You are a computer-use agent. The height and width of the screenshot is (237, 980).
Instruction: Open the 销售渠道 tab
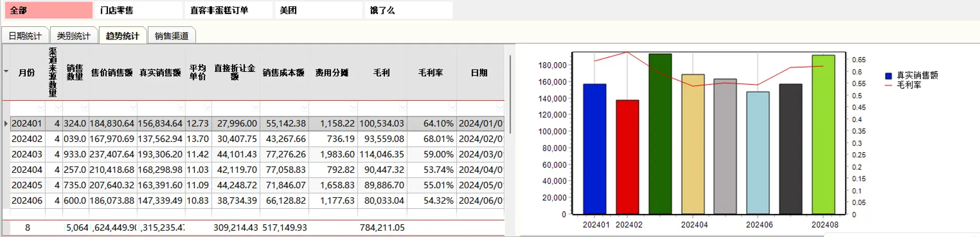(x=172, y=35)
